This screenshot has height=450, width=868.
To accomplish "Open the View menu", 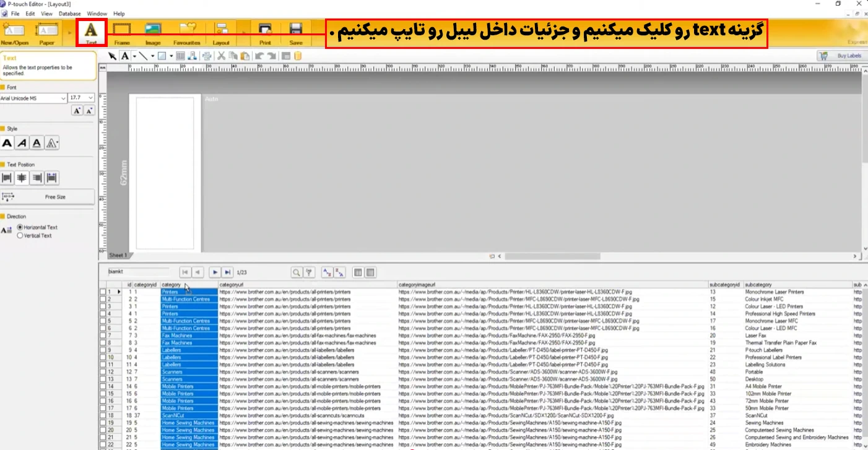I will [46, 14].
